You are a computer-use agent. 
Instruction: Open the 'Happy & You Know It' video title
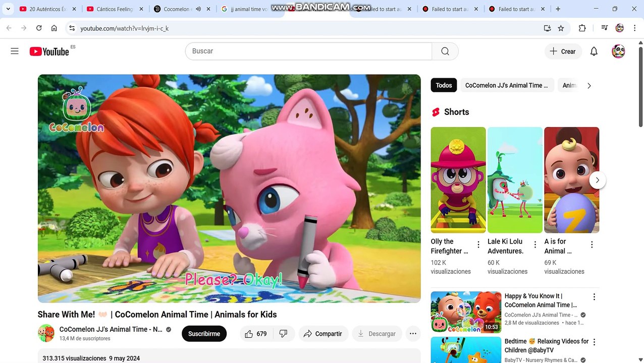[x=541, y=300]
